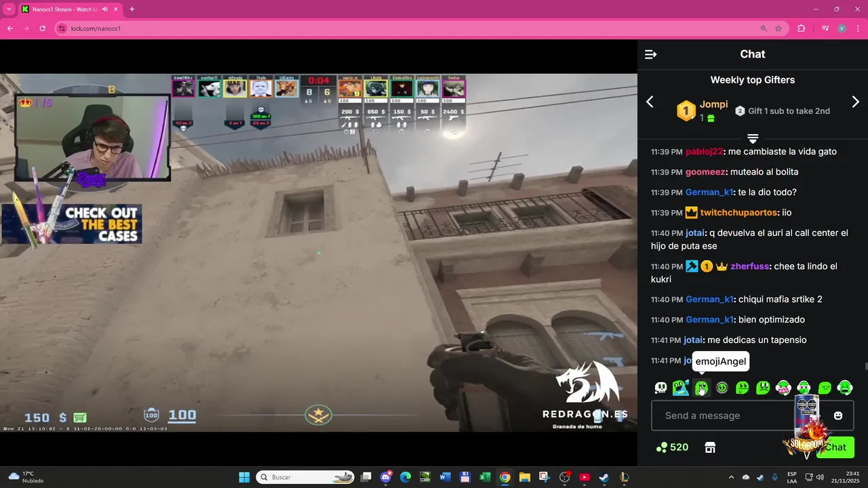868x488 pixels.
Task: Click 'Gift 1 sub to take 2nd' text
Action: coord(789,111)
